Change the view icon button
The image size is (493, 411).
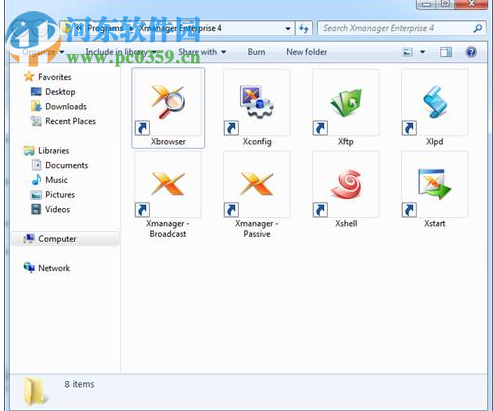pyautogui.click(x=408, y=52)
